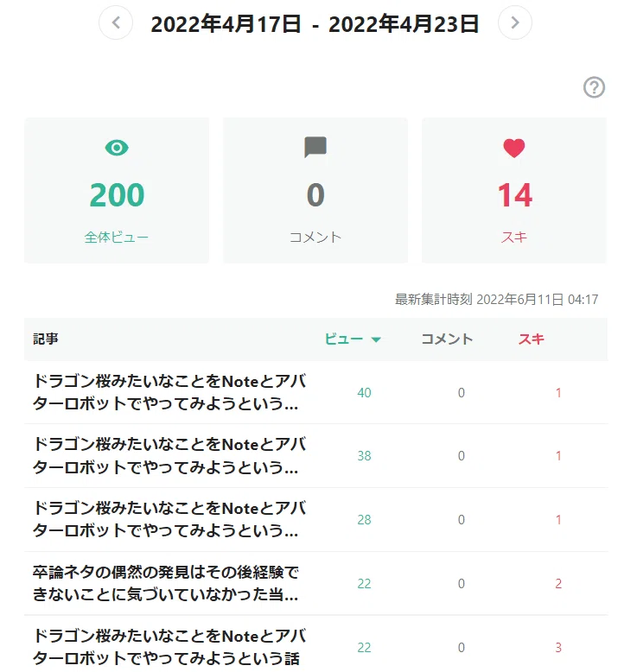Sort by コメント column header
The image size is (637, 672).
tap(447, 339)
